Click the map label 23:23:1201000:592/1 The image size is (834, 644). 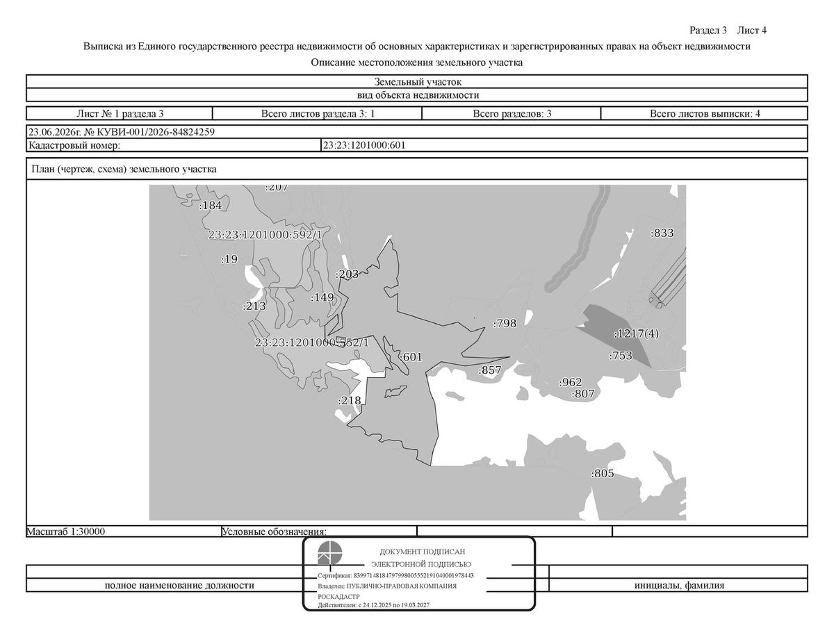click(x=266, y=236)
